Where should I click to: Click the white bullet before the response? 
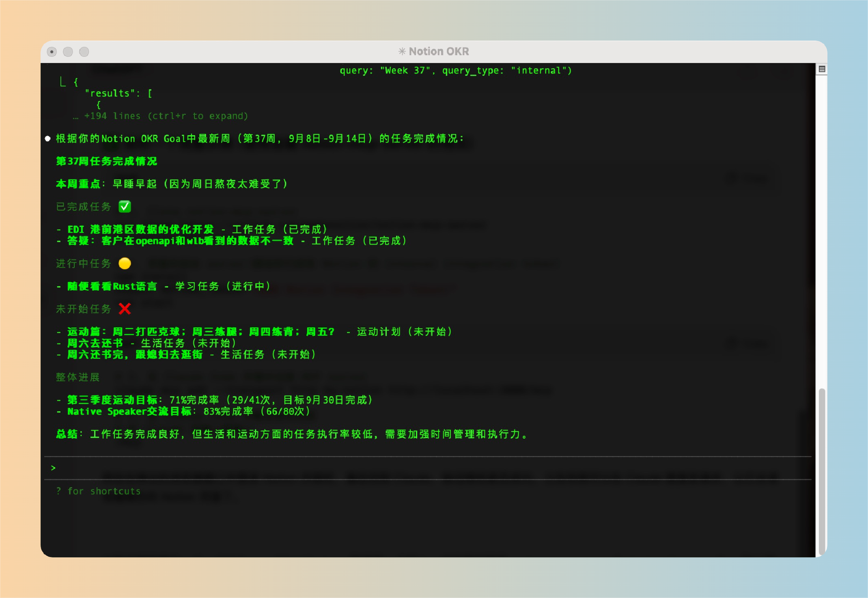click(48, 139)
